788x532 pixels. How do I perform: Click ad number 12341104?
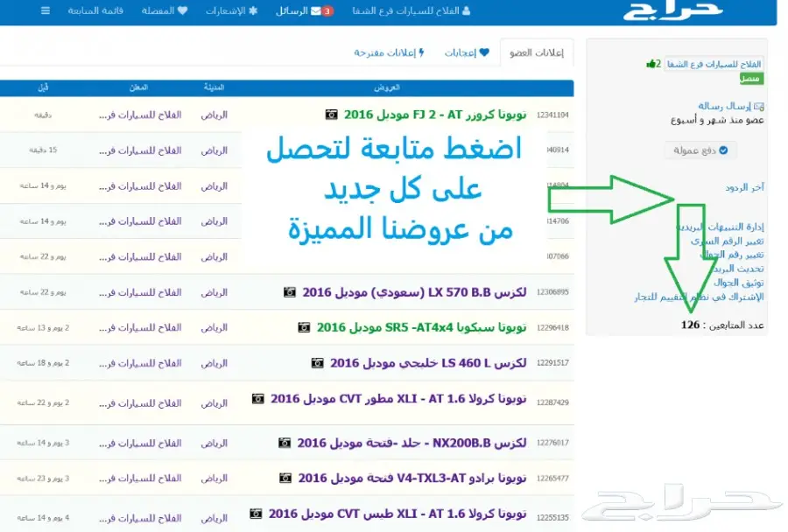pos(552,115)
